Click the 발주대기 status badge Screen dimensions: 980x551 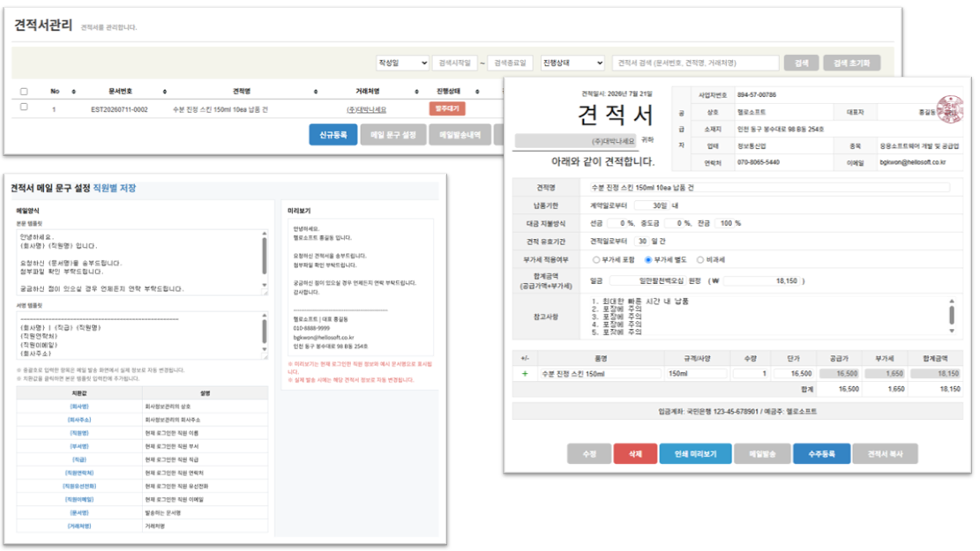tap(447, 108)
